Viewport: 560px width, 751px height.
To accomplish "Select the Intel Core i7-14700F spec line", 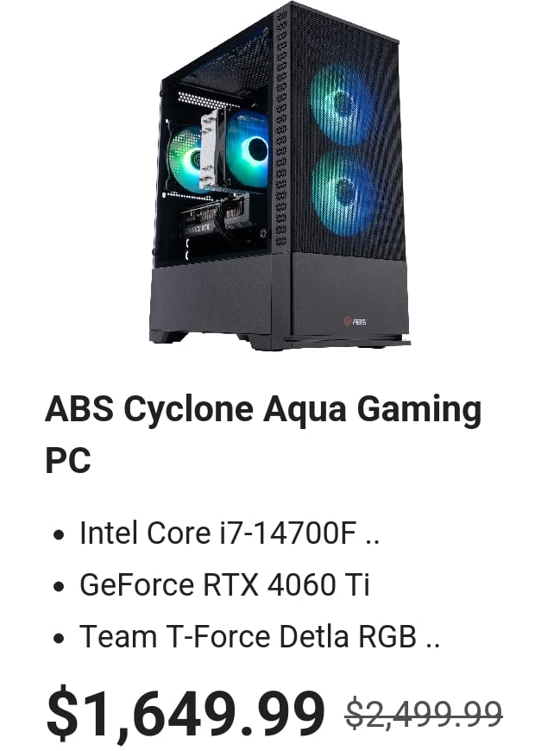I will pyautogui.click(x=230, y=533).
